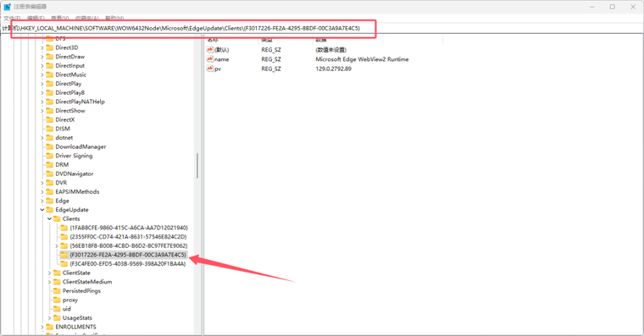Image resolution: width=644 pixels, height=336 pixels.
Task: Click folder icon of selected {F3017226-FE2A...} key
Action: tap(64, 255)
